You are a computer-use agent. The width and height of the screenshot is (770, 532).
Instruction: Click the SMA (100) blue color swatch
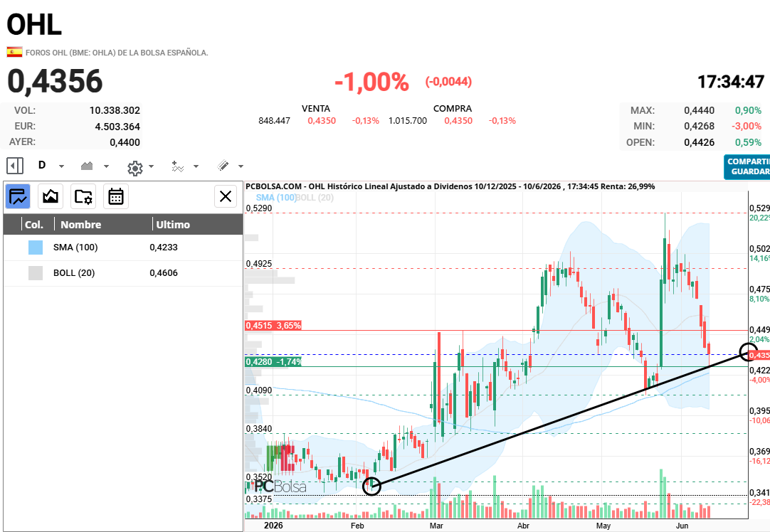(36, 248)
